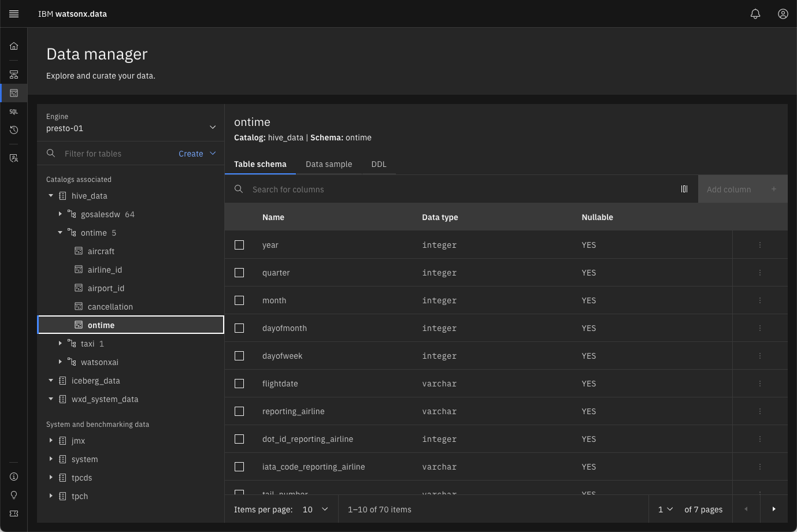Open the hamburger navigation menu
Viewport: 797px width, 532px height.
(14, 14)
